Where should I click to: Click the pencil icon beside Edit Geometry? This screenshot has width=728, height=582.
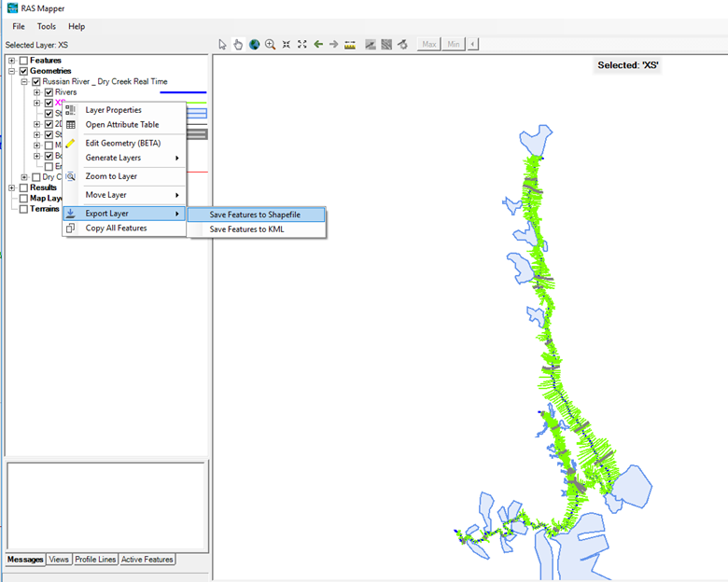(71, 143)
